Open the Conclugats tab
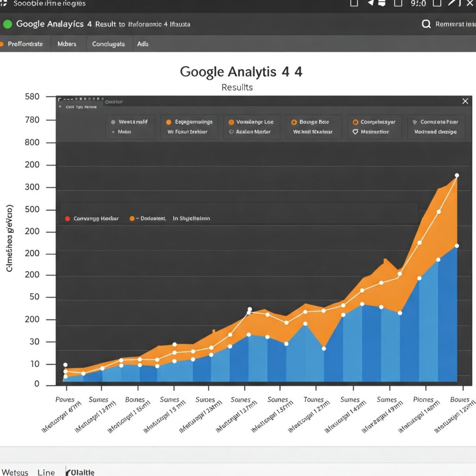Screen dimensions: 476x476 coord(108,44)
